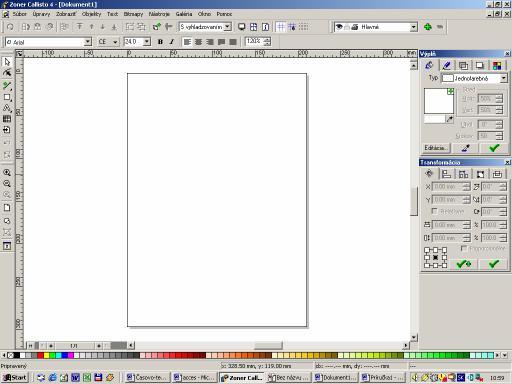Open the Hlavná layer dropdown

413,27
